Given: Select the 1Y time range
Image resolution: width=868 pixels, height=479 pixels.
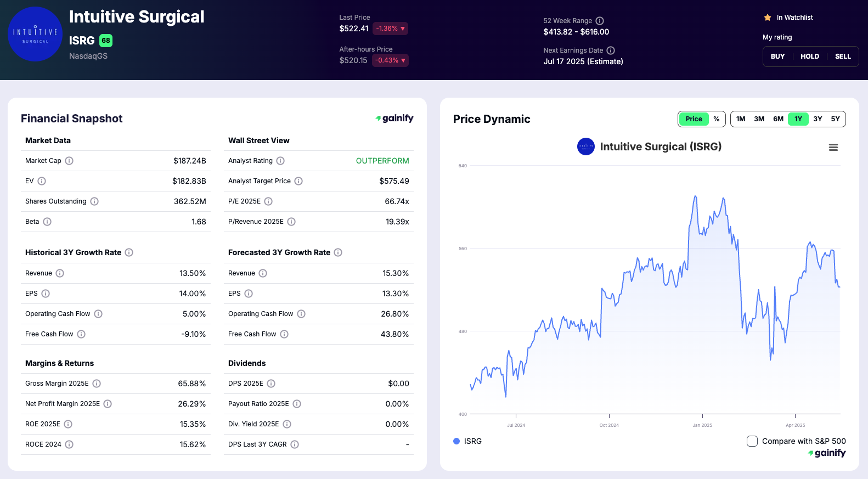Looking at the screenshot, I should tap(798, 119).
